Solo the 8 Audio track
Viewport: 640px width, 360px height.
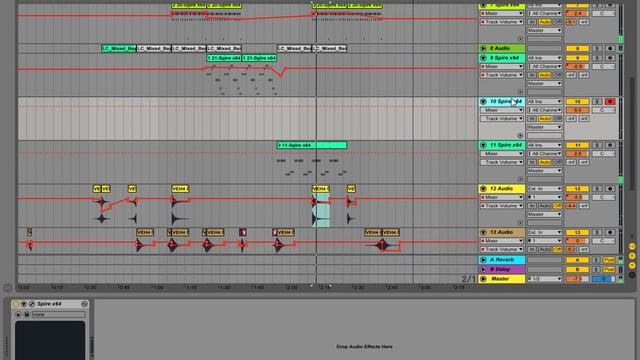(597, 48)
